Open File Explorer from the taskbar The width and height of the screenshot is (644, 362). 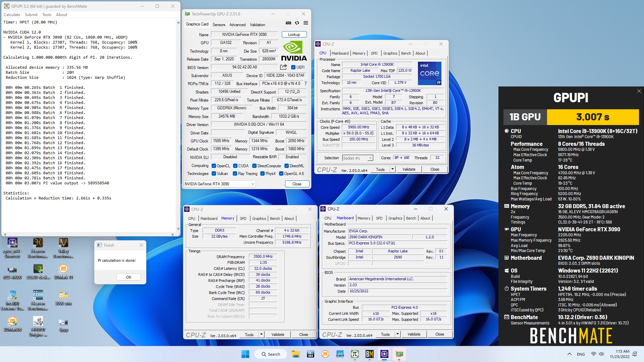[296, 354]
